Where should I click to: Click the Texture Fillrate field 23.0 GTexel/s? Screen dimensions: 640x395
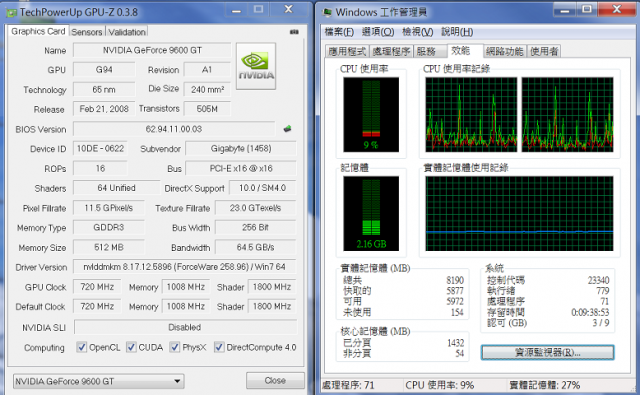(256, 208)
